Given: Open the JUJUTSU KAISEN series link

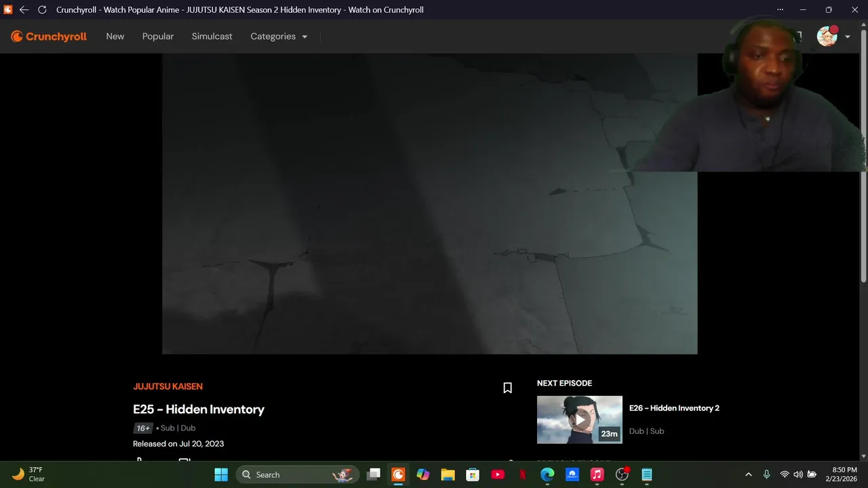Looking at the screenshot, I should click(x=167, y=386).
